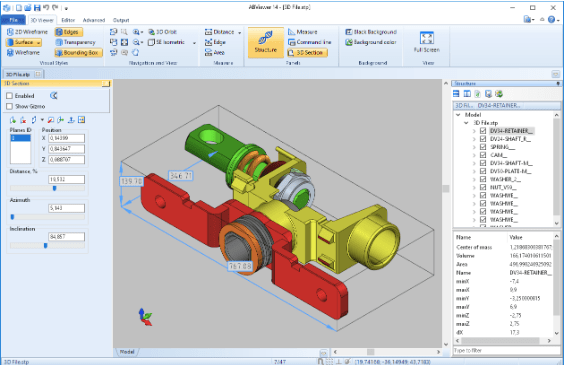564x365 pixels.
Task: Collapse the Model tree node
Action: [x=458, y=115]
